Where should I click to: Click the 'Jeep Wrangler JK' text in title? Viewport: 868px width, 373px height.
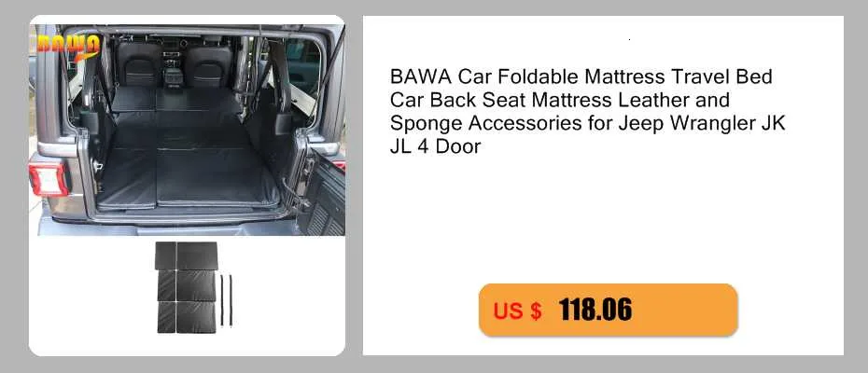tap(702, 123)
